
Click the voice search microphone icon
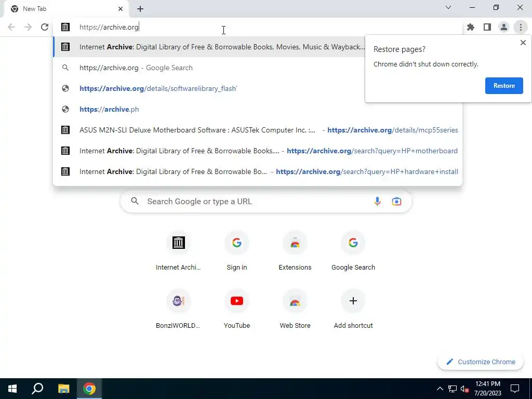[x=377, y=202]
